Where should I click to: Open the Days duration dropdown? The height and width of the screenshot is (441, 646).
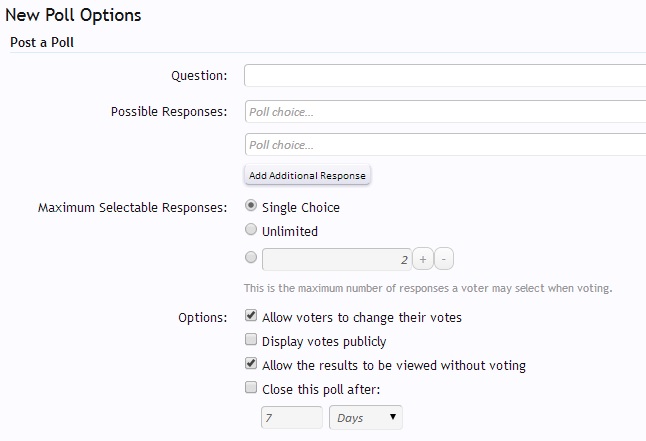[x=366, y=418]
